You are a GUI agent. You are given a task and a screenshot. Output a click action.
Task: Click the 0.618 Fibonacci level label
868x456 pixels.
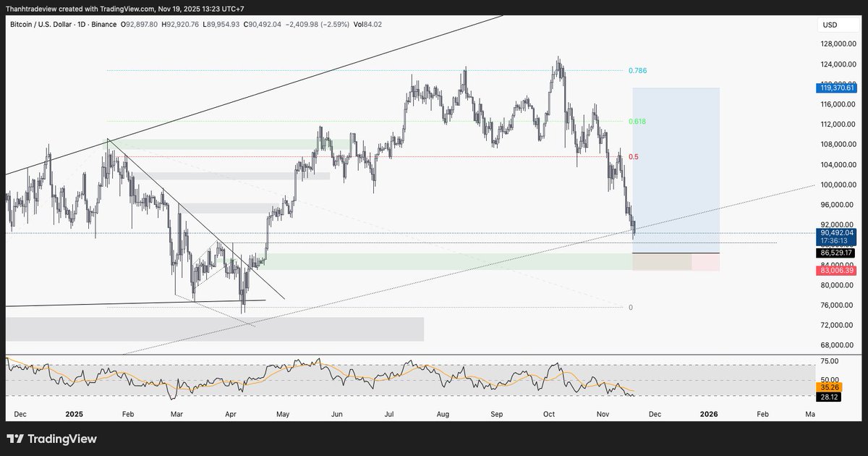coord(637,122)
